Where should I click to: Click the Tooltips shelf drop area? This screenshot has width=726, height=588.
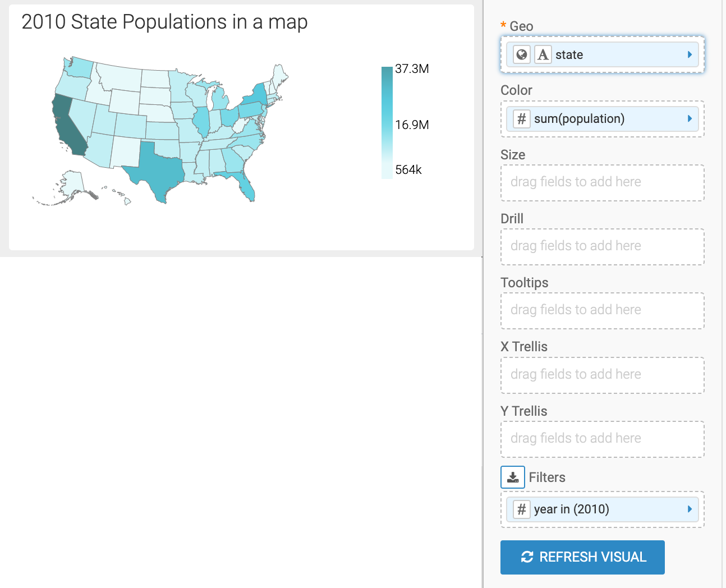pyautogui.click(x=602, y=310)
